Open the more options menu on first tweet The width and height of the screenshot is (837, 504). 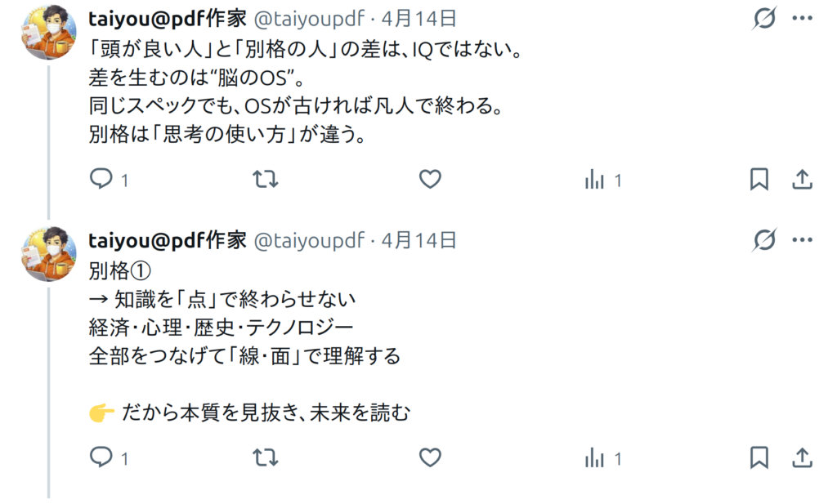803,19
